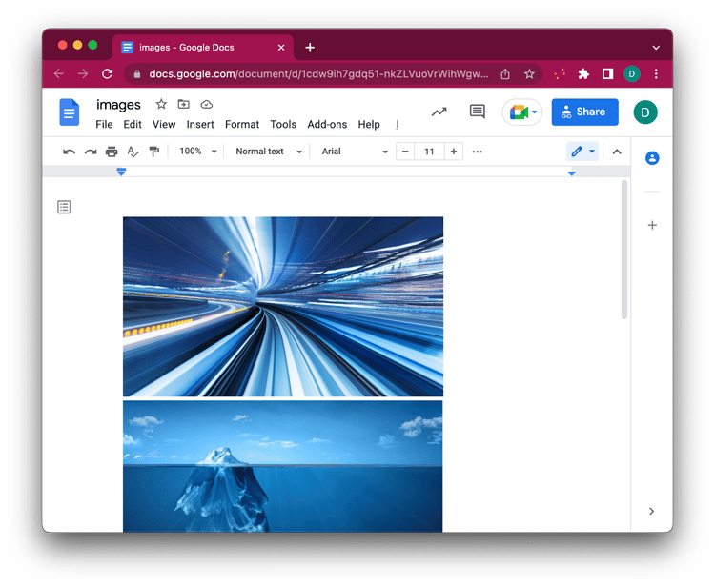Open comment history speech bubble icon
This screenshot has height=588, width=715.
(478, 112)
